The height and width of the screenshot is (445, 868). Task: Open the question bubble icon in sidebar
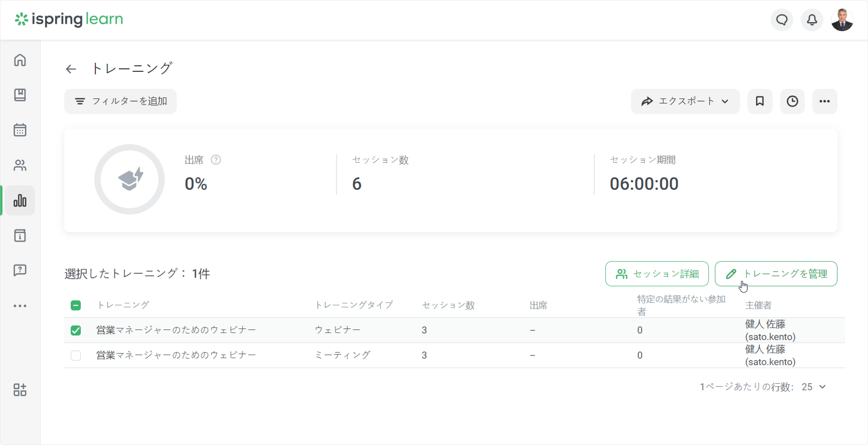coord(20,270)
